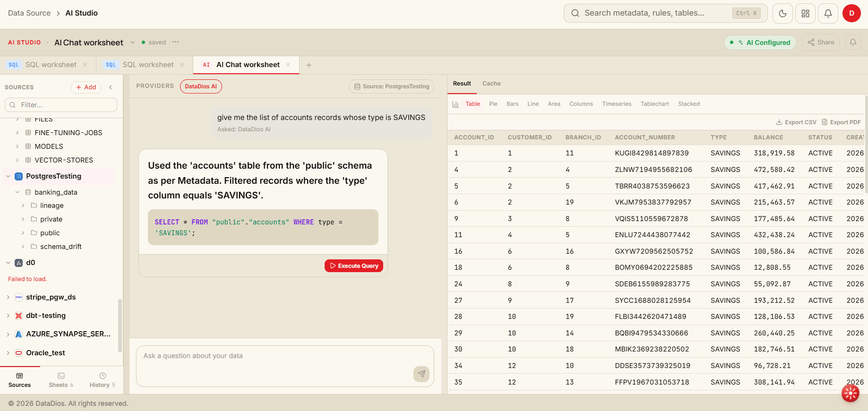The height and width of the screenshot is (411, 868).
Task: Select d0 data source
Action: point(31,263)
